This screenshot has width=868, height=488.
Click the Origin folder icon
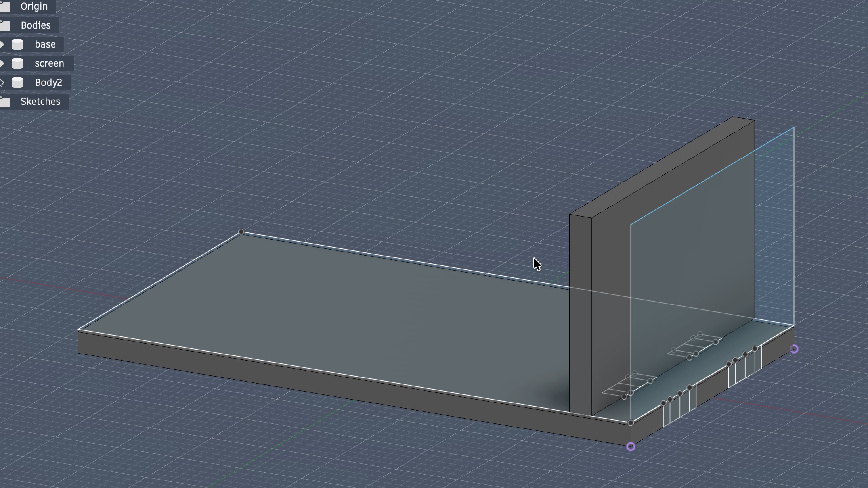[x=5, y=6]
